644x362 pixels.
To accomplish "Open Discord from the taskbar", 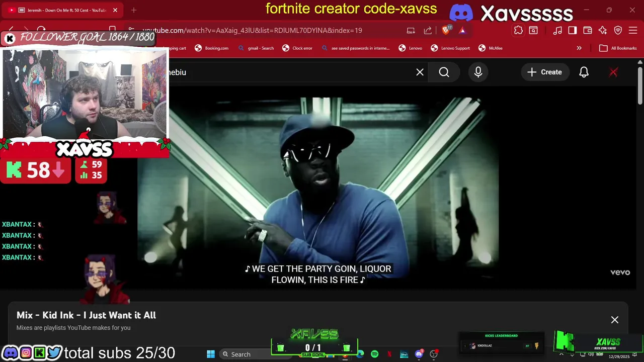I will pos(419,354).
